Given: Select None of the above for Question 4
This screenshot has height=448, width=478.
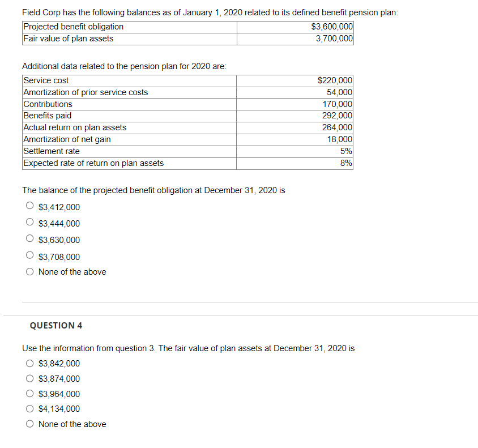Looking at the screenshot, I should tap(29, 424).
